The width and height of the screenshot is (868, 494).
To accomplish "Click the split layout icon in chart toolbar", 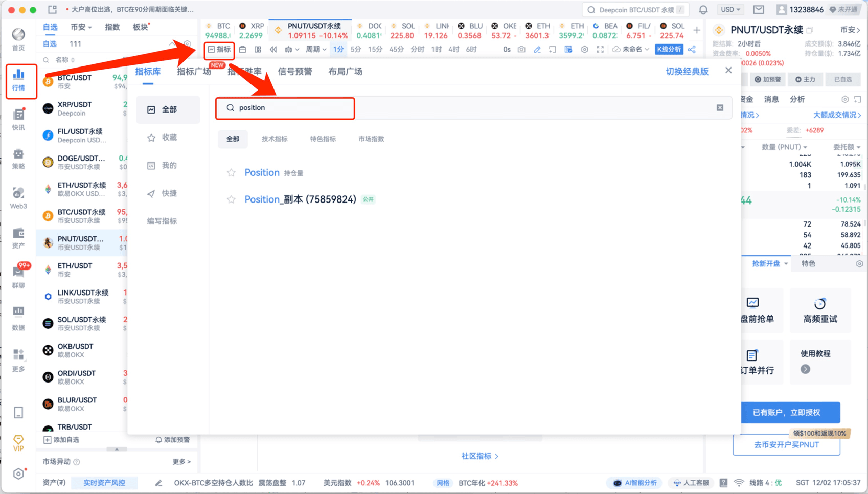I will click(258, 50).
